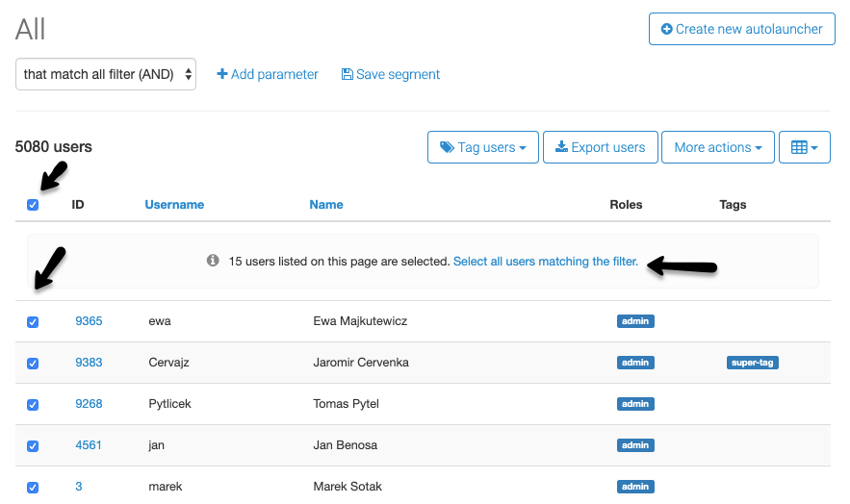The width and height of the screenshot is (850, 504).
Task: Click the name Marek Sotak
Action: 348,487
